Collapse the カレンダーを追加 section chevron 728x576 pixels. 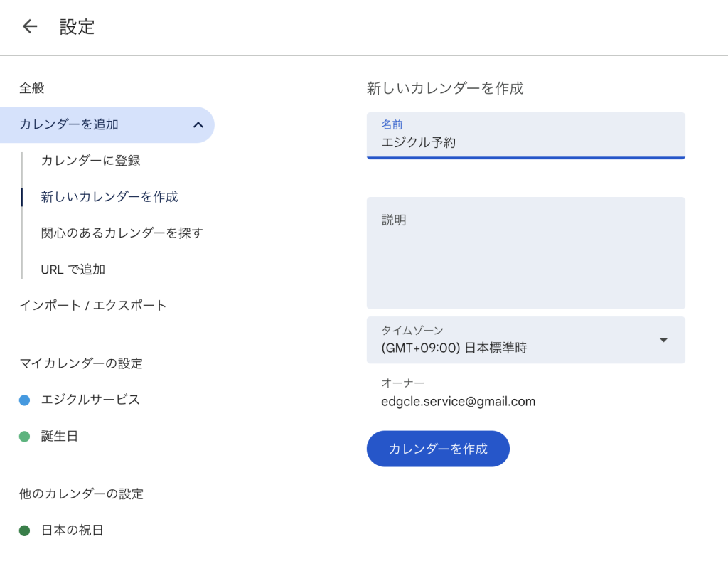pos(198,124)
